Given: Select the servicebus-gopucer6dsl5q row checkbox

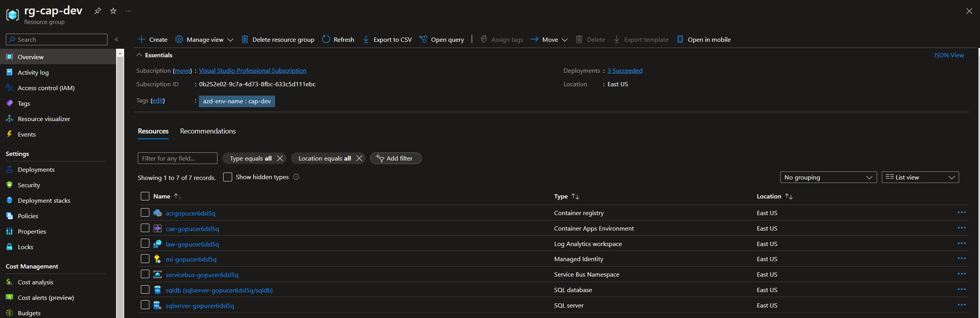Looking at the screenshot, I should 145,274.
